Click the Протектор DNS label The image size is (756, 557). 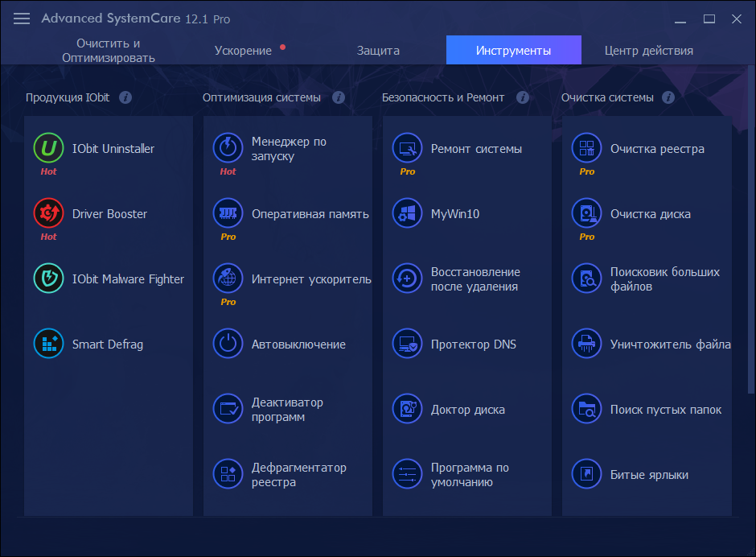(474, 345)
